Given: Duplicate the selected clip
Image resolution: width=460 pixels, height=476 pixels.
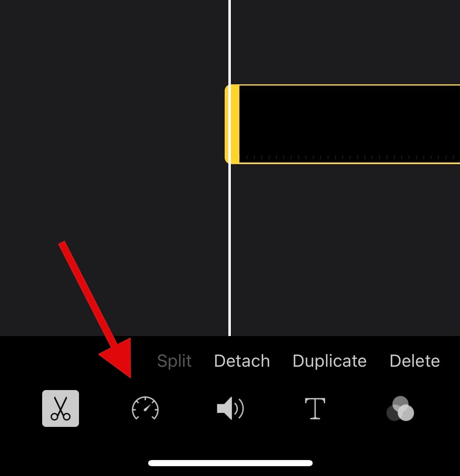Looking at the screenshot, I should [x=329, y=361].
